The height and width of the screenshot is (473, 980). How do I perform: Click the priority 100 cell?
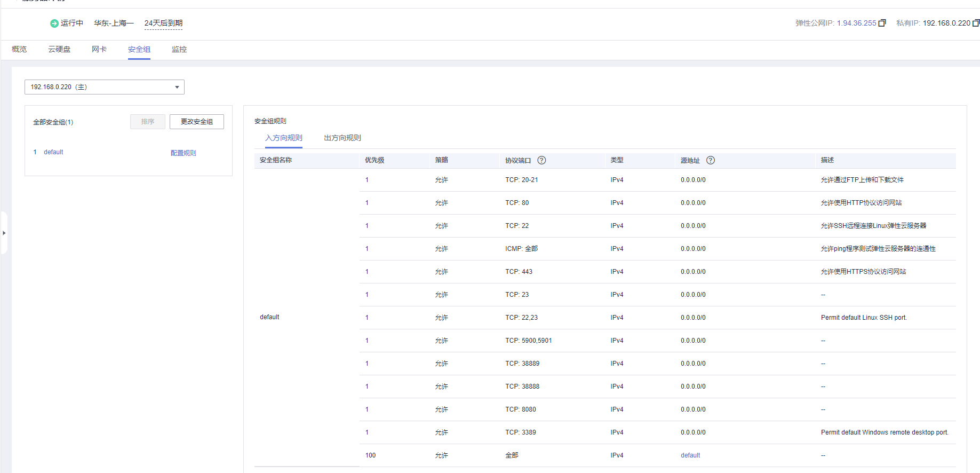(370, 455)
